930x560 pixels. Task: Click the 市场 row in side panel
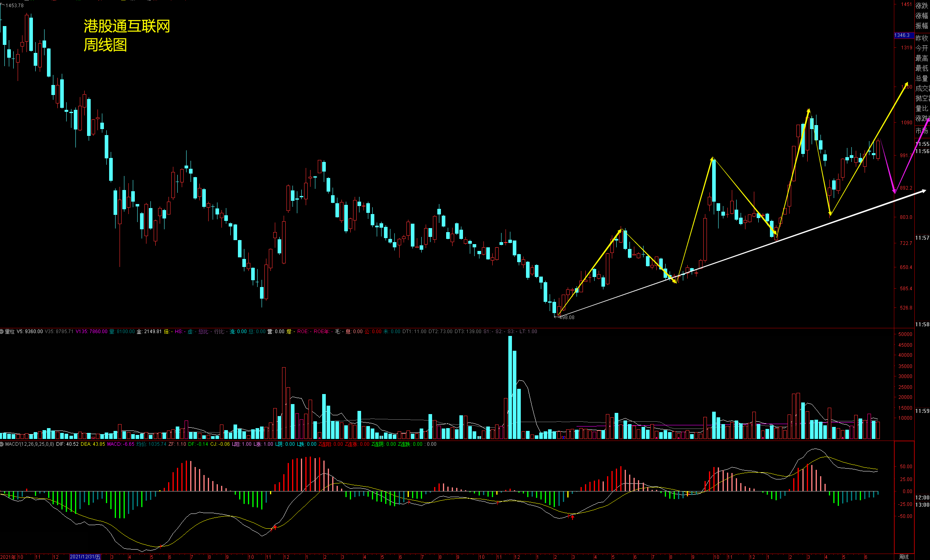pyautogui.click(x=922, y=131)
